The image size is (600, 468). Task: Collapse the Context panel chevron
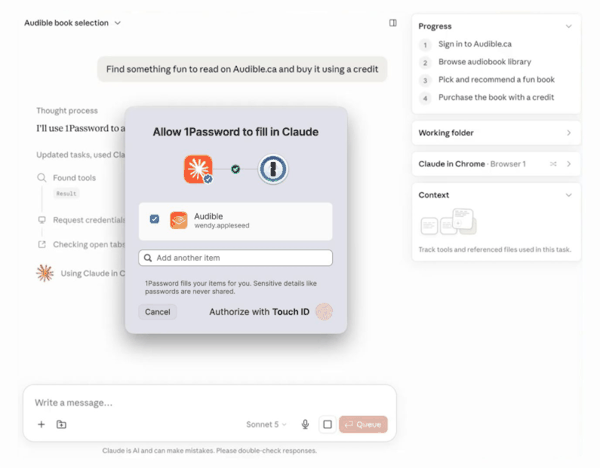pos(569,195)
